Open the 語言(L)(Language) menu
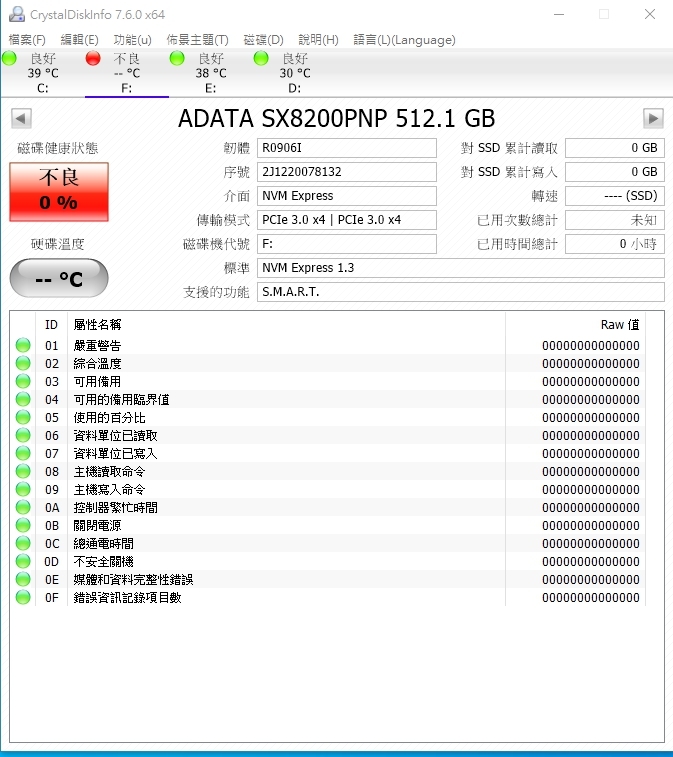This screenshot has height=757, width=673. click(x=405, y=40)
